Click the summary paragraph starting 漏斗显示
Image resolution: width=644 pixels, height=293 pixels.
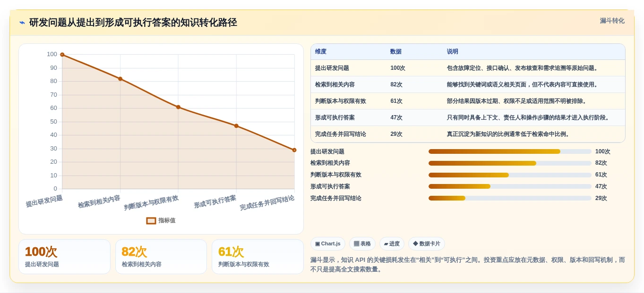[x=468, y=265]
